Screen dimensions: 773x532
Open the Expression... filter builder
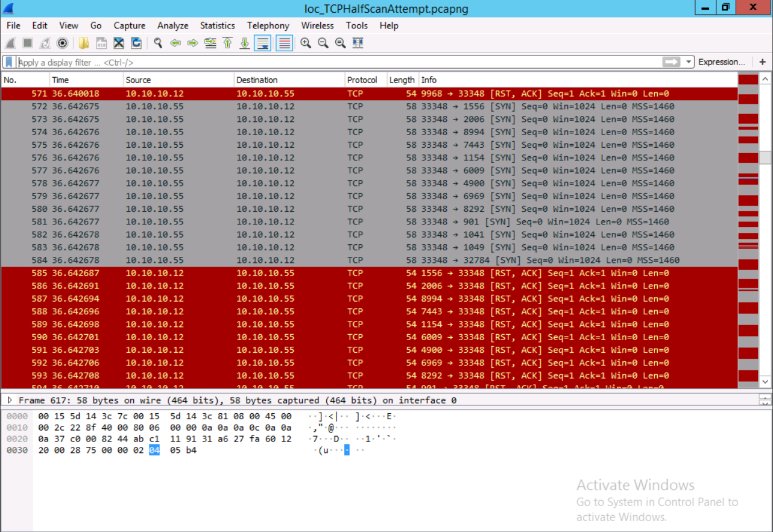point(722,62)
